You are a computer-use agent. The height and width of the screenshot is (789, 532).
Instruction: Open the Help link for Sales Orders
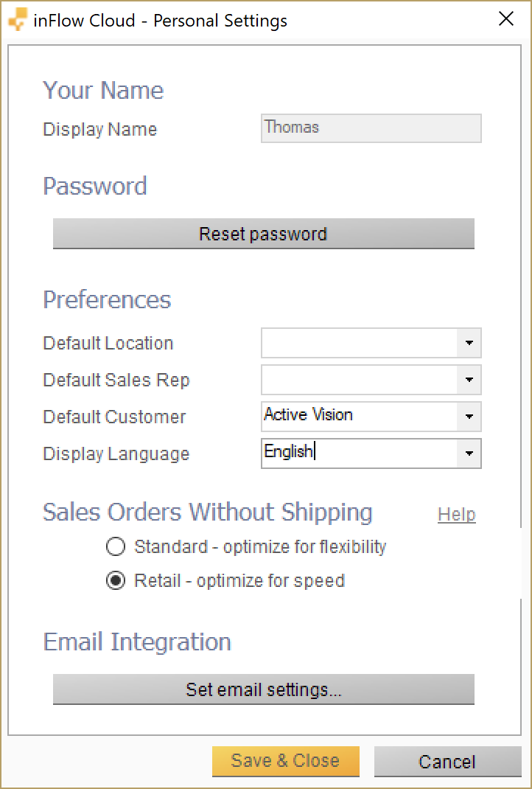457,514
